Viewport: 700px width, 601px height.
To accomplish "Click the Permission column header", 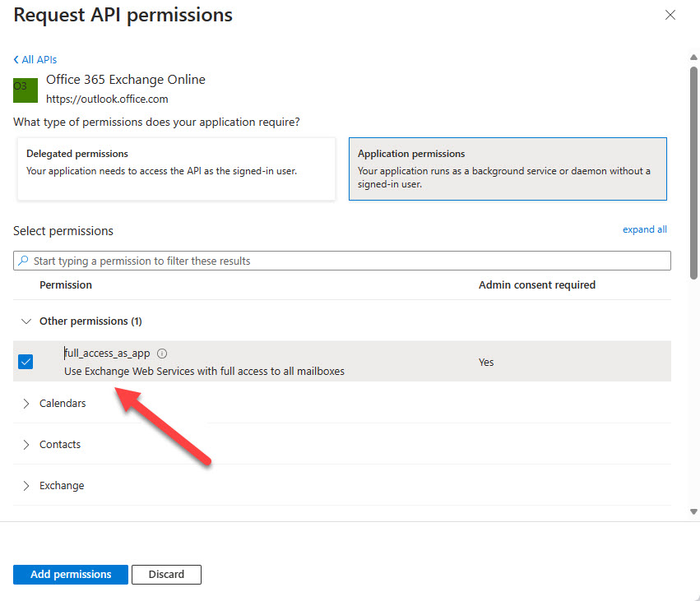I will (x=66, y=284).
